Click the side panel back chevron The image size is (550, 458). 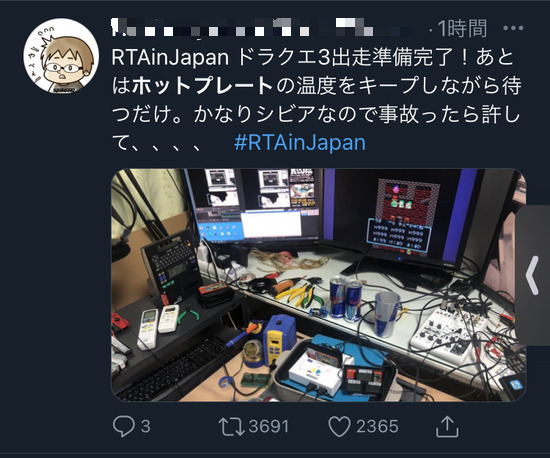click(x=532, y=275)
